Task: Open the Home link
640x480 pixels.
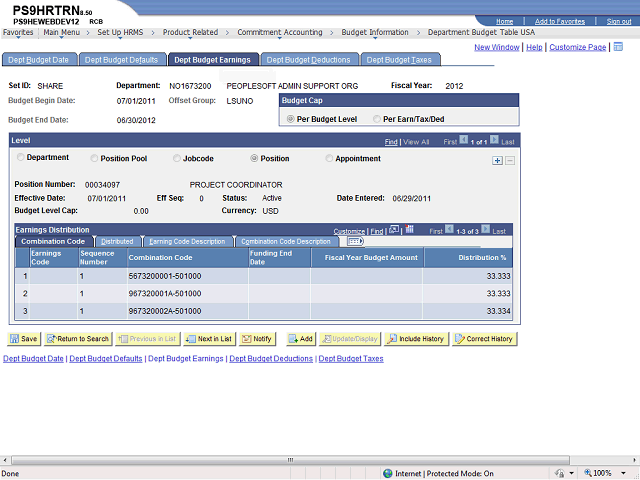Action: click(x=504, y=21)
